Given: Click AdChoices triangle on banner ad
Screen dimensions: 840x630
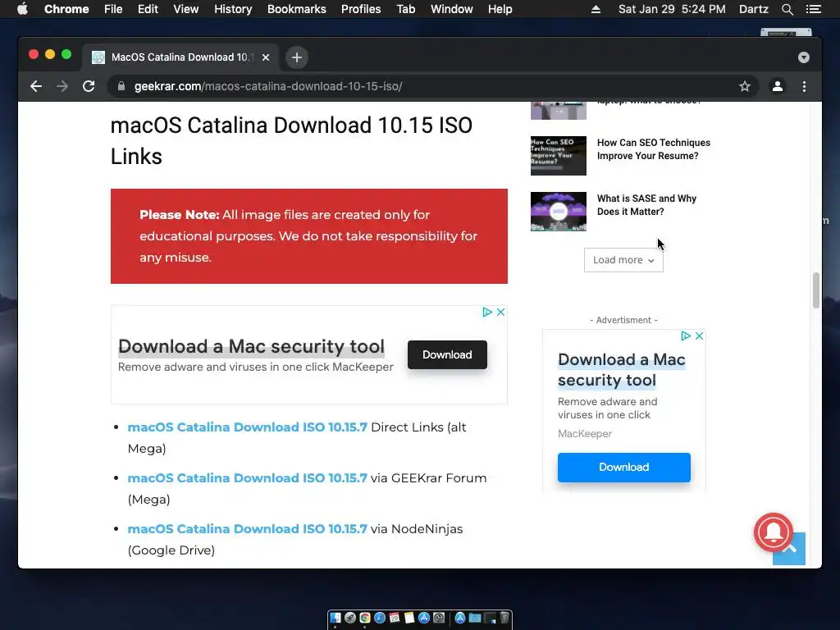Looking at the screenshot, I should (487, 312).
